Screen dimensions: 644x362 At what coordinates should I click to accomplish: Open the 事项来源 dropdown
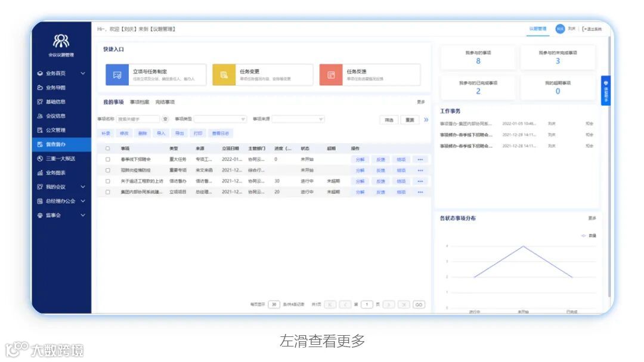point(298,119)
